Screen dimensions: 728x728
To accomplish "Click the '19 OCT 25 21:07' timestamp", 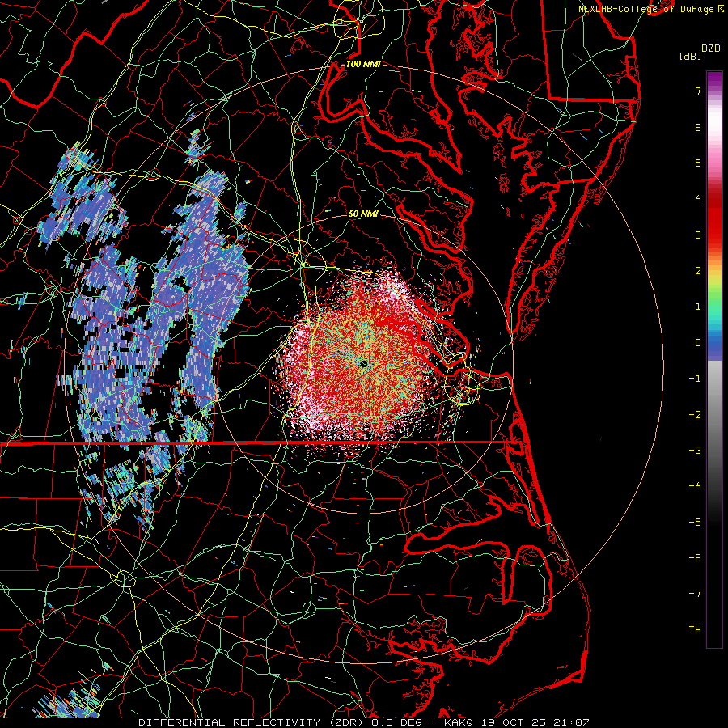I will point(535,722).
